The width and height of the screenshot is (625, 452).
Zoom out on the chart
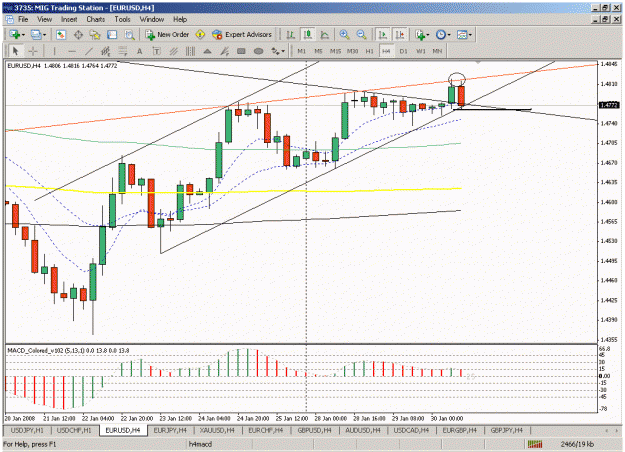click(362, 35)
